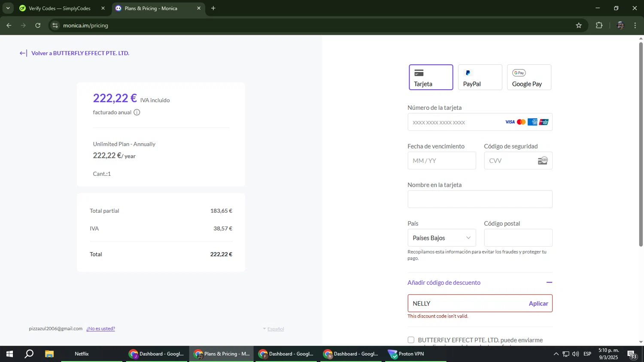Go back in browser history
Viewport: 644px width, 362px height.
coord(9,25)
